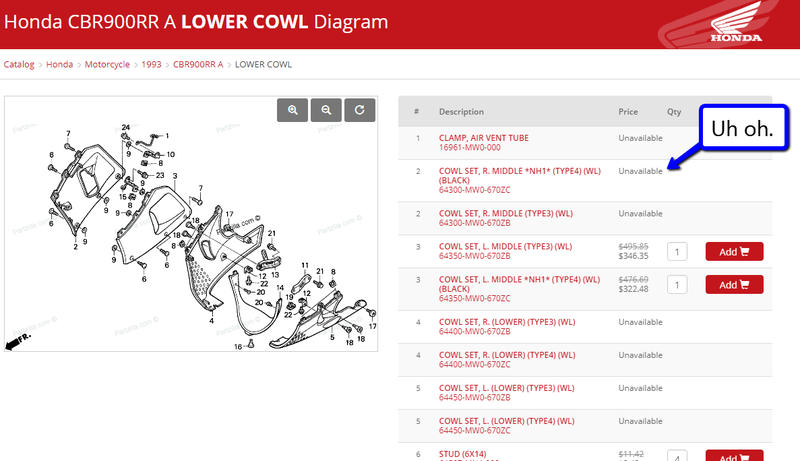Click Unavailable status for R. MIDDLE (TYPE3) cowl
Screen dimensions: 800x461
(640, 213)
